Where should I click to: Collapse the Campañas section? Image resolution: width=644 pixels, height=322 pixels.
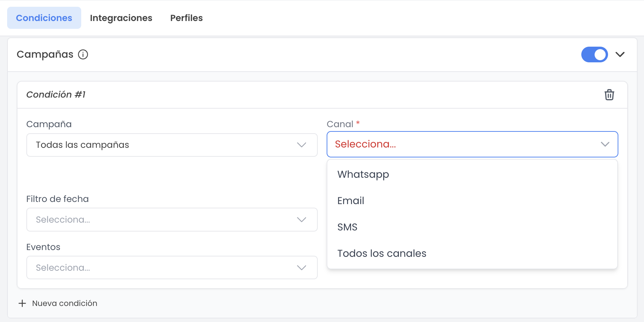[620, 54]
